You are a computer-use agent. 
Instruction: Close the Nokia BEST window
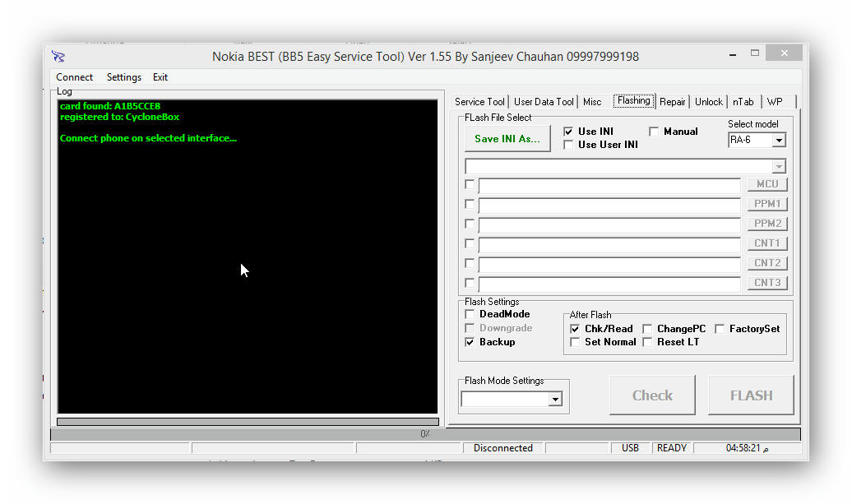[x=784, y=53]
